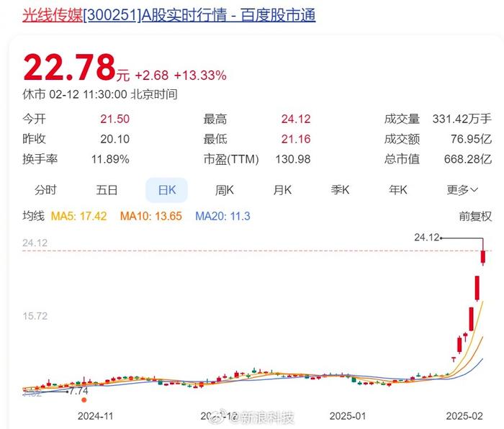This screenshot has height=429, width=504.
Task: Select the 月K chart tab
Action: (x=282, y=190)
